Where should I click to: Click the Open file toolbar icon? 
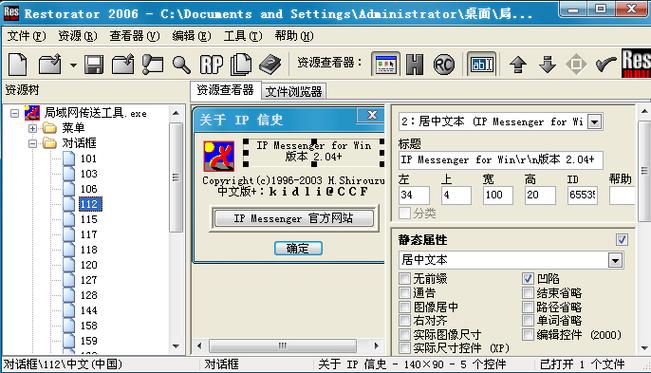(x=50, y=64)
